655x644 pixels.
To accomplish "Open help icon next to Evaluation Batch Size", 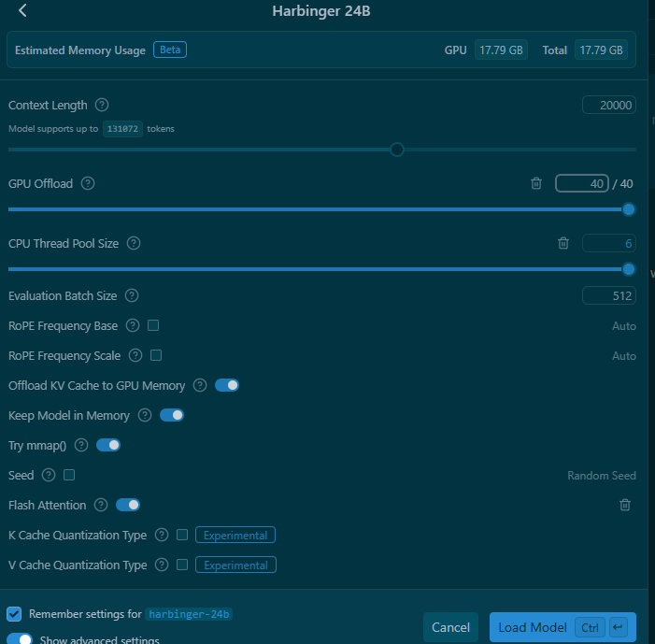I will pos(132,296).
